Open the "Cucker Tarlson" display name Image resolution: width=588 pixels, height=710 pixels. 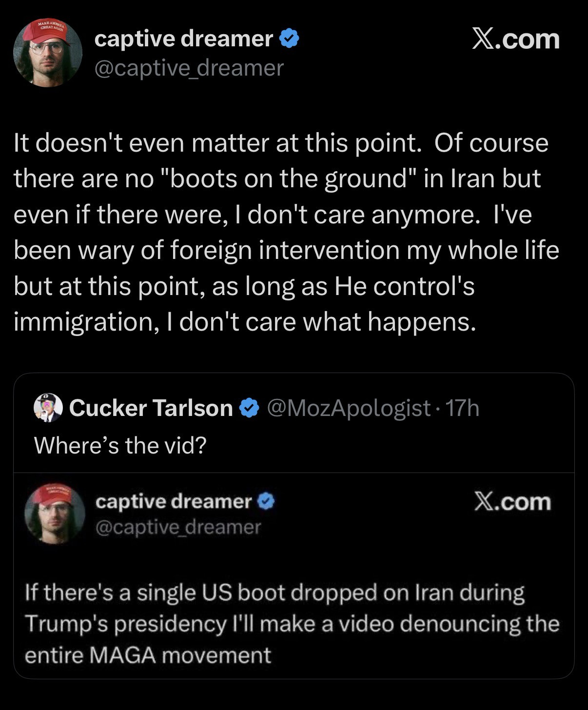tap(151, 408)
